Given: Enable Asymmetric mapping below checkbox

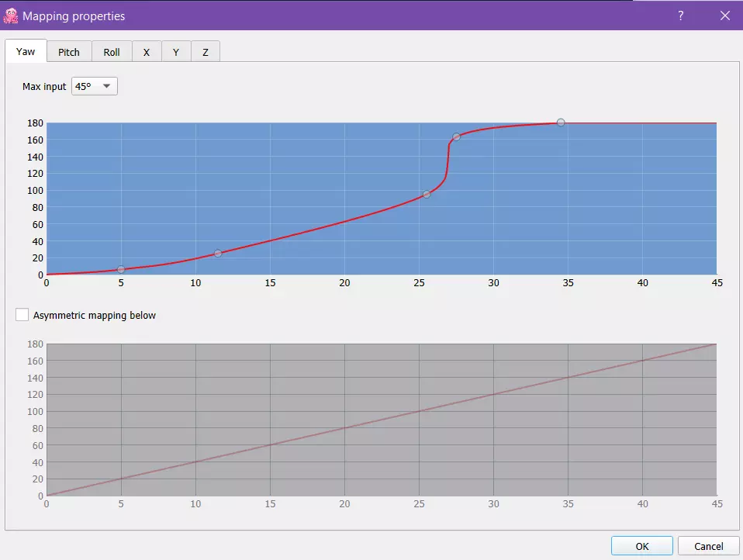Looking at the screenshot, I should click(x=22, y=315).
